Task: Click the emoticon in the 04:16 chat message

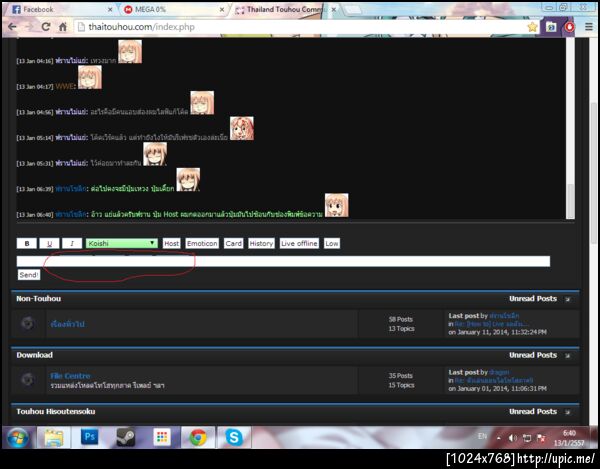Action: coord(130,52)
